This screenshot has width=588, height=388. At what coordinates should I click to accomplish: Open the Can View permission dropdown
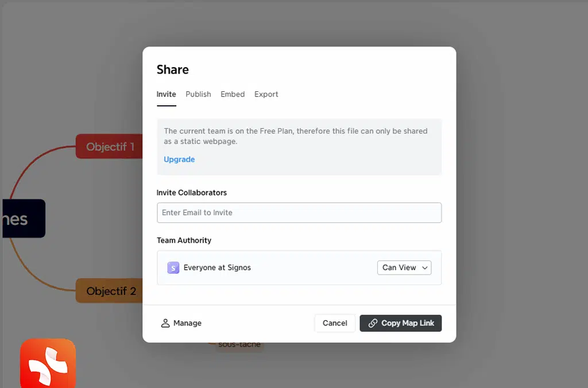(x=404, y=268)
